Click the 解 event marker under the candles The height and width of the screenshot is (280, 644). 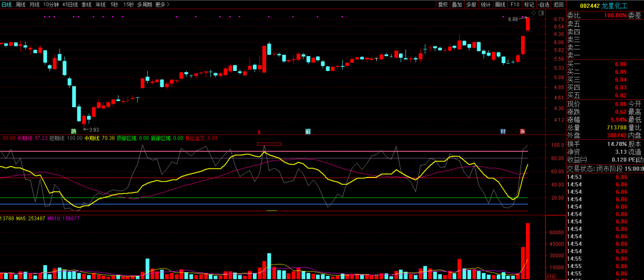pyautogui.click(x=308, y=131)
